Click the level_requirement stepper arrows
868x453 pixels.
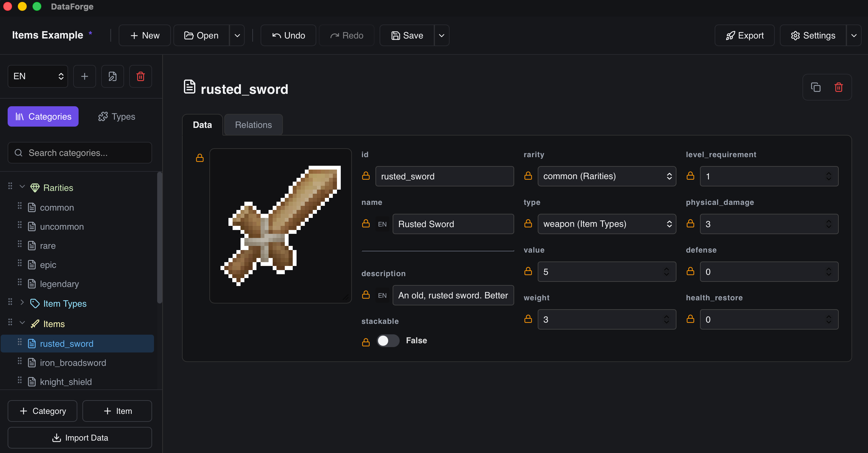(829, 176)
